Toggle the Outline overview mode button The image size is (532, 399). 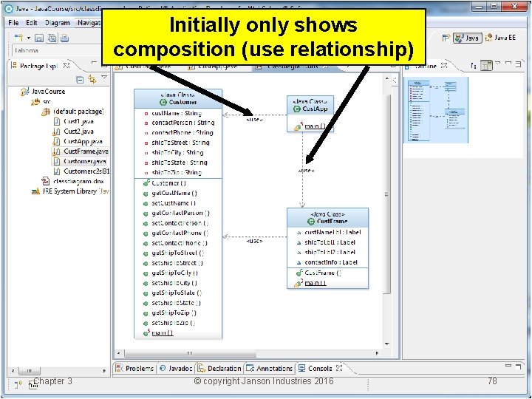tap(486, 65)
